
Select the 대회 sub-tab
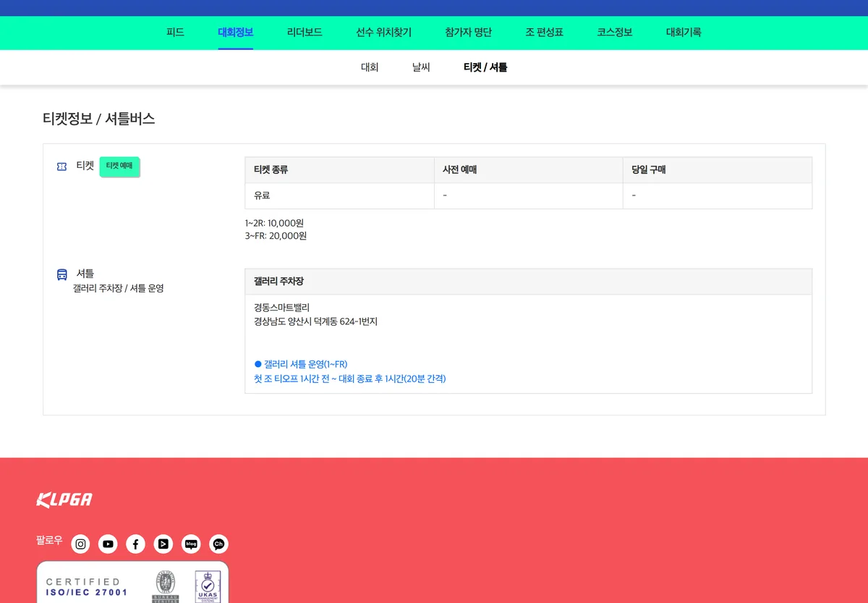[x=370, y=67]
